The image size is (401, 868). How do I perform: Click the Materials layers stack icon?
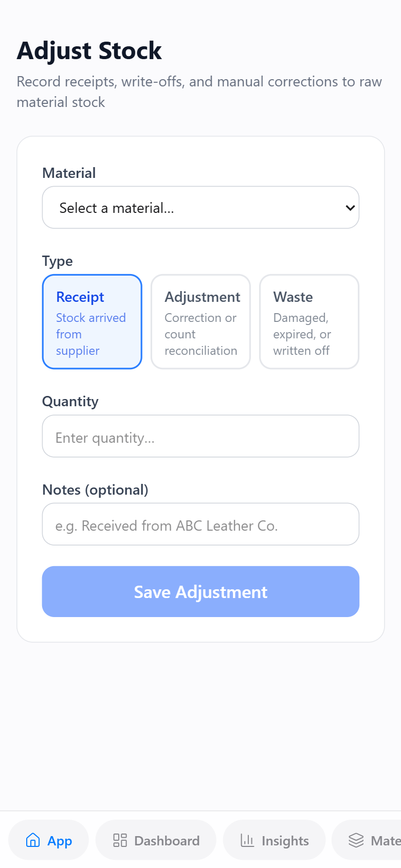click(x=356, y=840)
